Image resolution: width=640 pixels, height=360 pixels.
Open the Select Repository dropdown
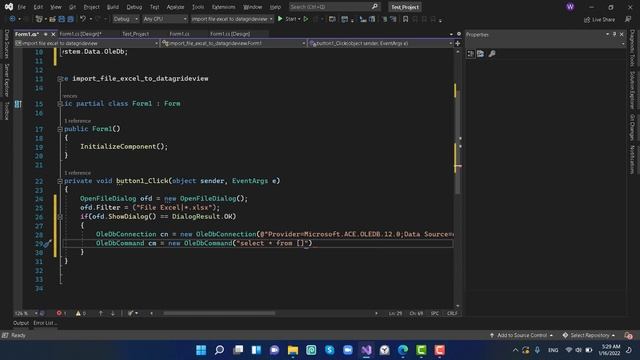(x=588, y=335)
